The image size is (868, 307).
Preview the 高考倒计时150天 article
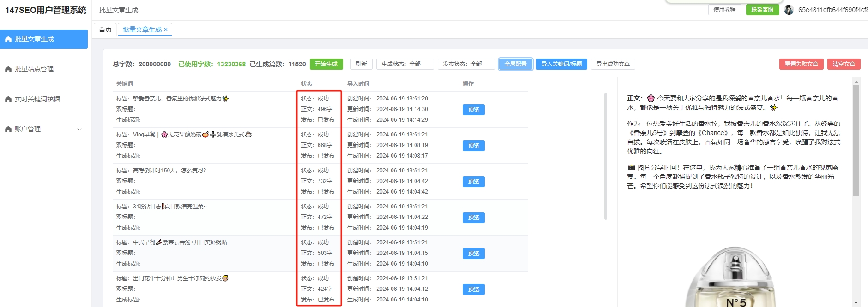[474, 182]
